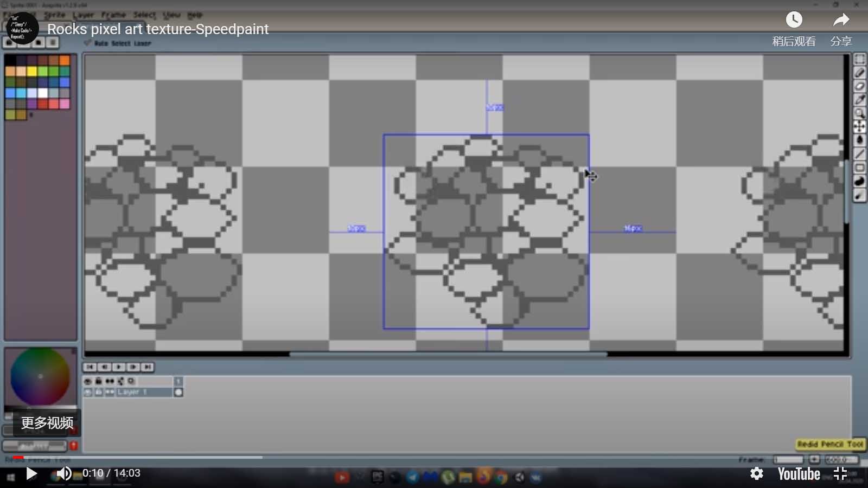
Task: Select the Rectangle shape tool
Action: coord(859,168)
